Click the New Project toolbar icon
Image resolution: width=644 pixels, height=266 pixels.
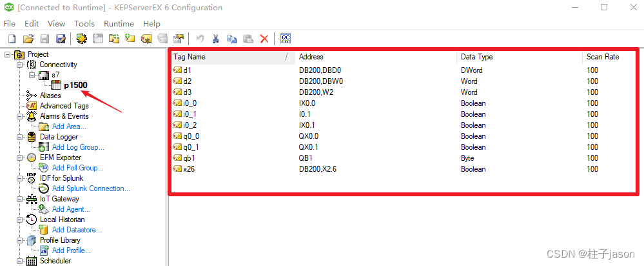pos(12,39)
